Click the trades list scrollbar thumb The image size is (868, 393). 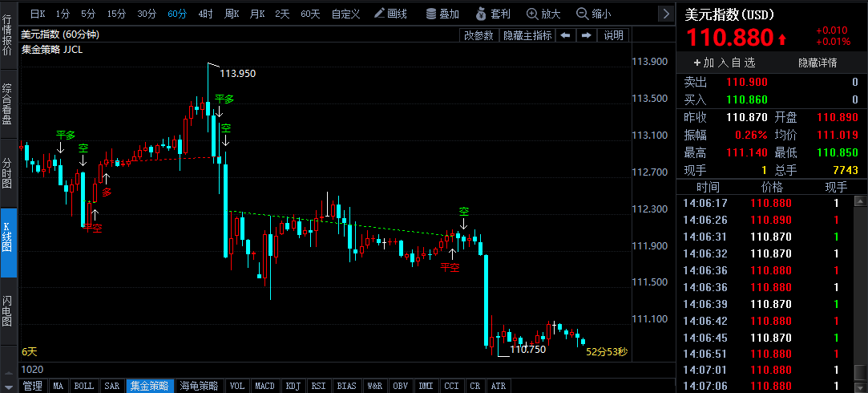point(862,372)
